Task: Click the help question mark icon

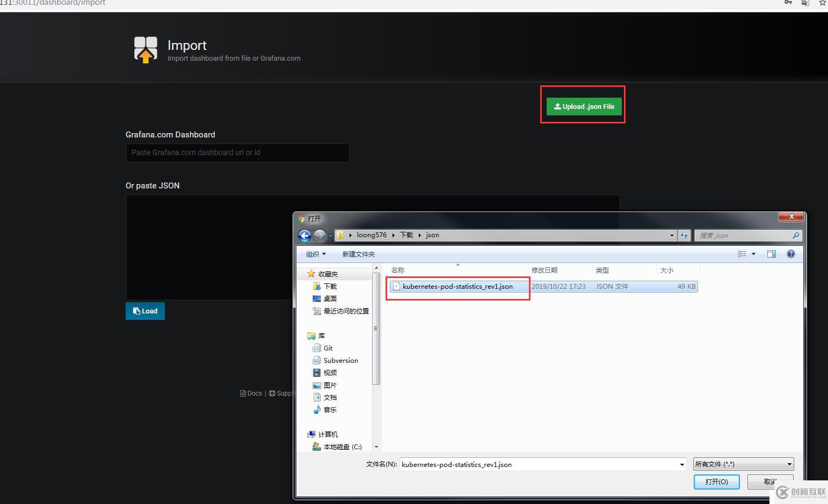Action: click(790, 254)
